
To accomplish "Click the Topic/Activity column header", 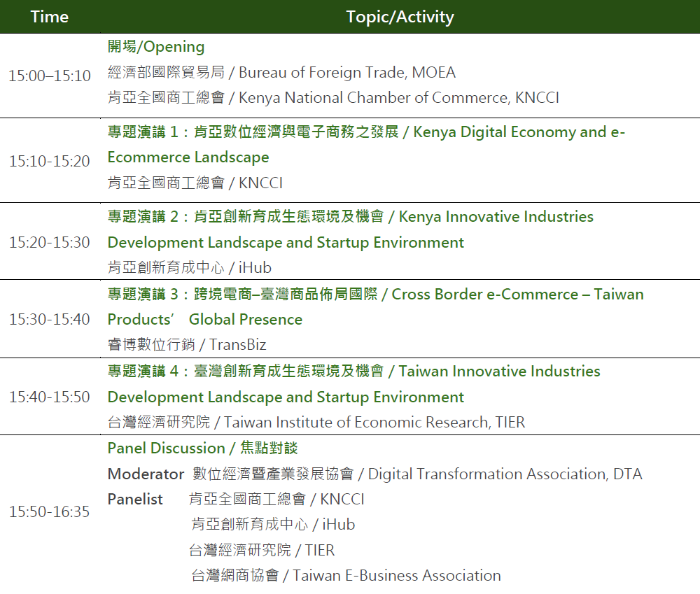I will pos(400,17).
